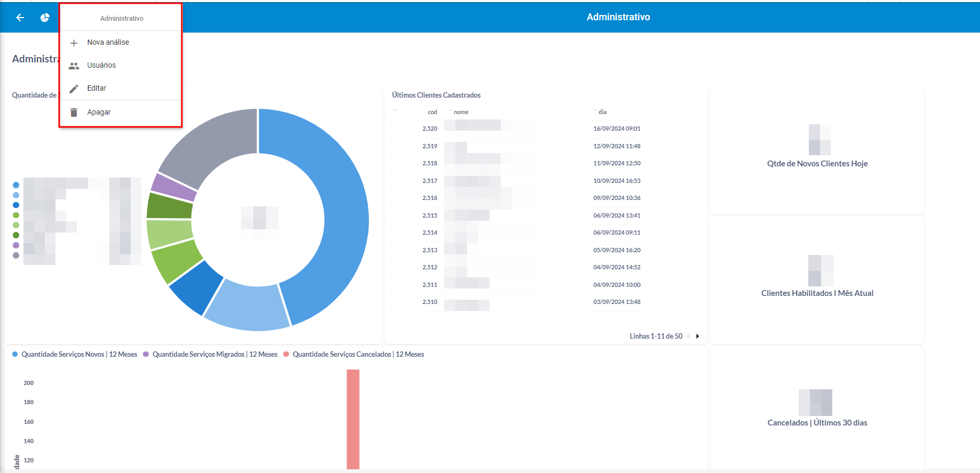Click the plus icon for Nova análise
The width and height of the screenshot is (980, 473).
tap(74, 43)
